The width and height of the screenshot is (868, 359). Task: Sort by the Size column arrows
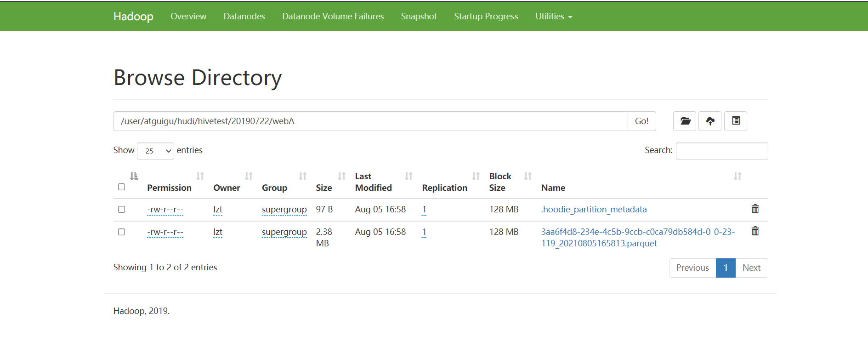342,176
